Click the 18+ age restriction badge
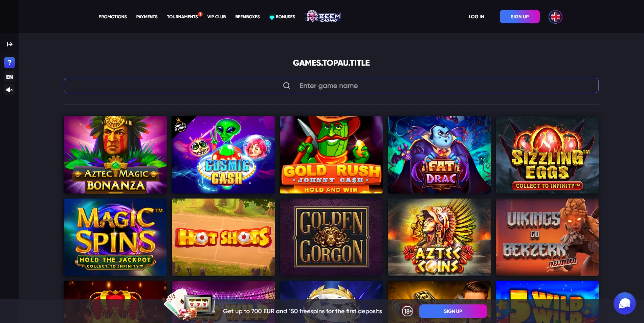 coord(407,311)
